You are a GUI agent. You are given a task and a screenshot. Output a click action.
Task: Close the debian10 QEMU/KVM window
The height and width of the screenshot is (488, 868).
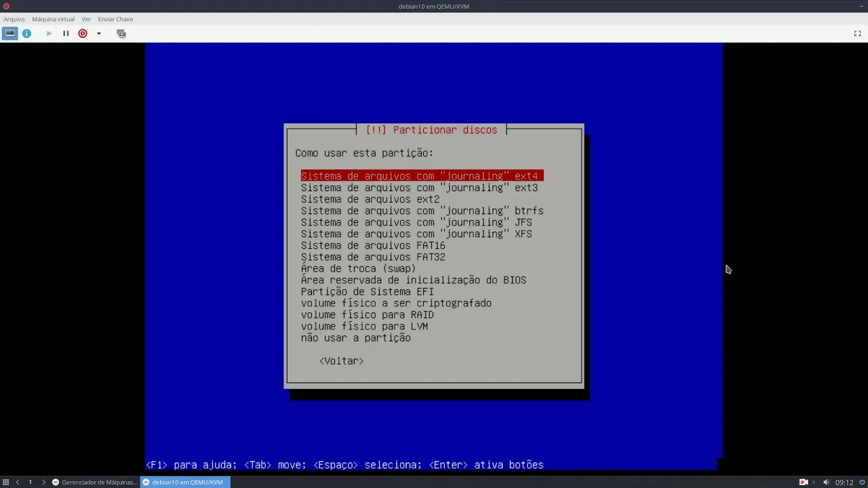(6, 6)
